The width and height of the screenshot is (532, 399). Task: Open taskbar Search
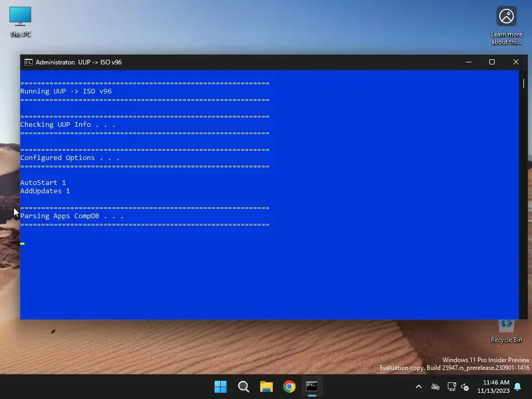pos(244,387)
